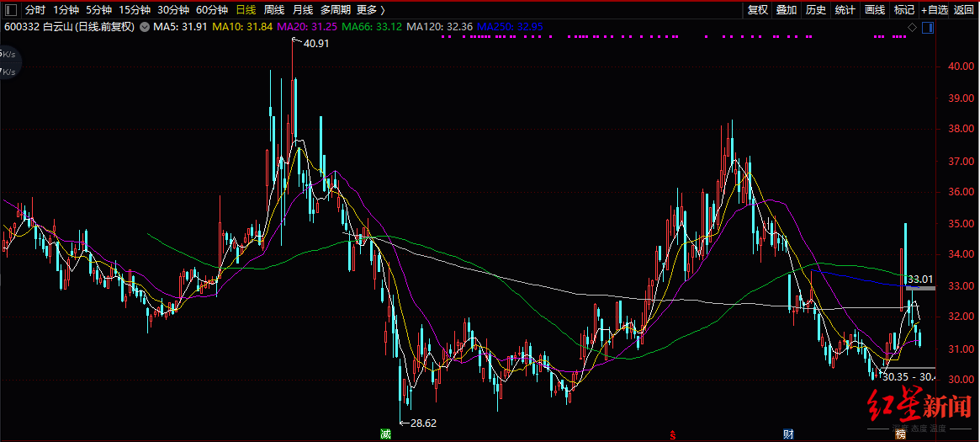This screenshot has height=442, width=980.
Task: Toggle the right side panel icon
Action: [x=927, y=28]
